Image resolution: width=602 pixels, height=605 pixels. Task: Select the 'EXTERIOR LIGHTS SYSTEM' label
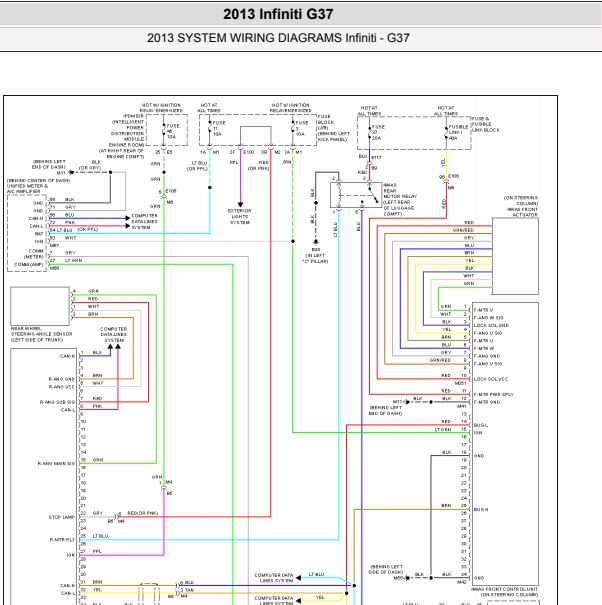(240, 216)
